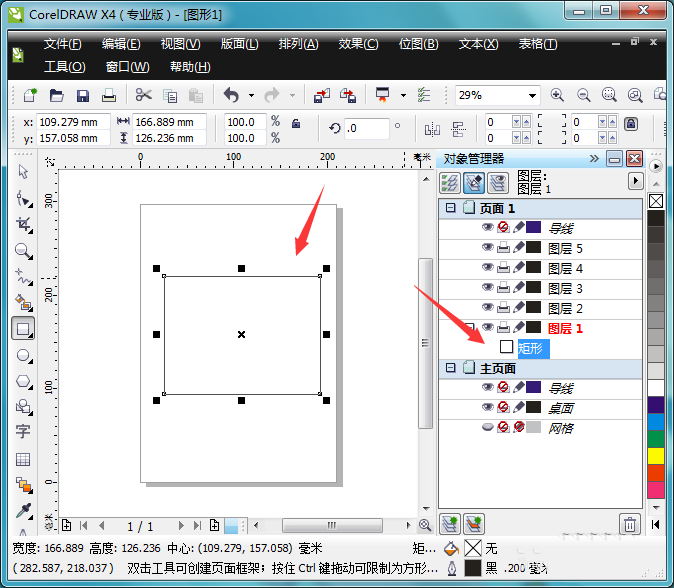
Task: Click the Save icon
Action: (83, 95)
